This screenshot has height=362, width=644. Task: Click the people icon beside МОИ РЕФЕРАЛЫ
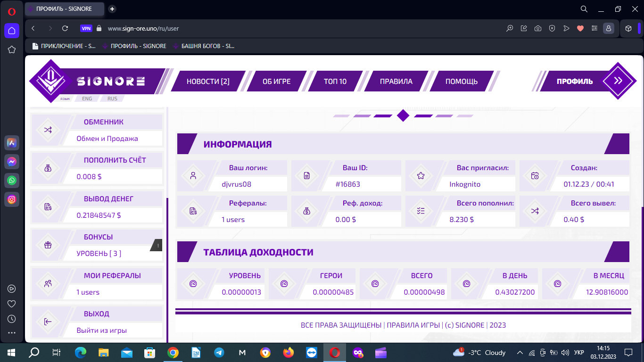(x=48, y=284)
